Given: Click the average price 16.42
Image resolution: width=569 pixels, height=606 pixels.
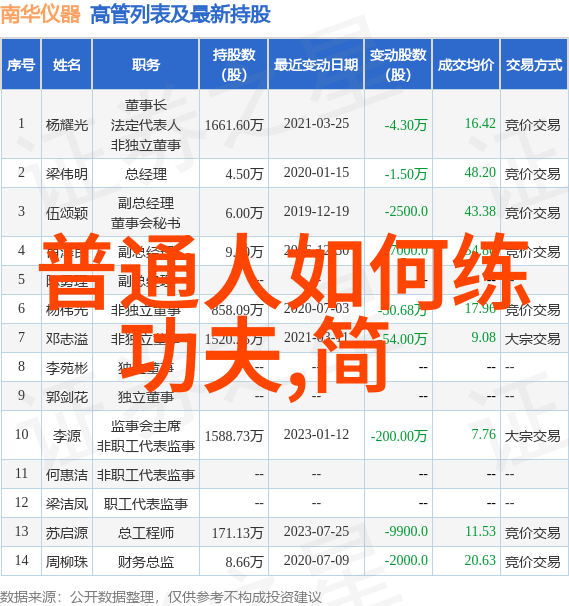Looking at the screenshot, I should [x=480, y=124].
